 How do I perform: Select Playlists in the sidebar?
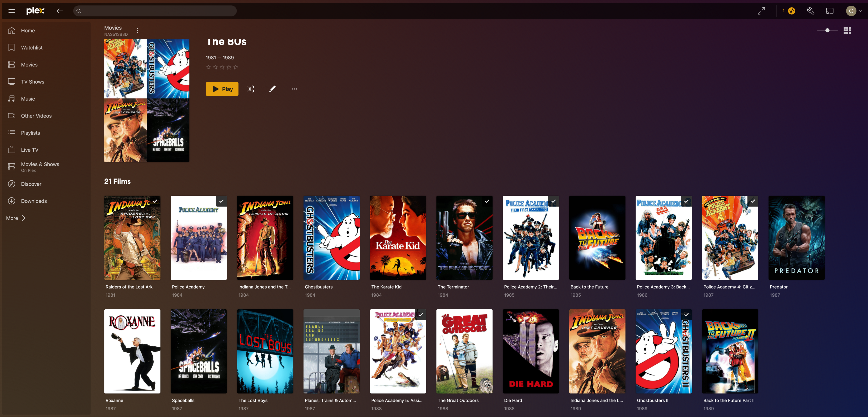30,133
